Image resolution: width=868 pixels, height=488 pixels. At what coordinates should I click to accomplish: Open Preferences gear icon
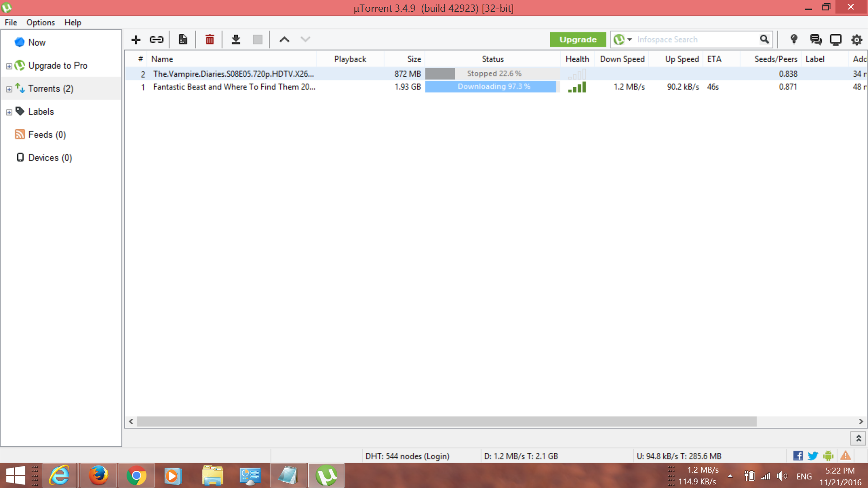click(x=856, y=40)
